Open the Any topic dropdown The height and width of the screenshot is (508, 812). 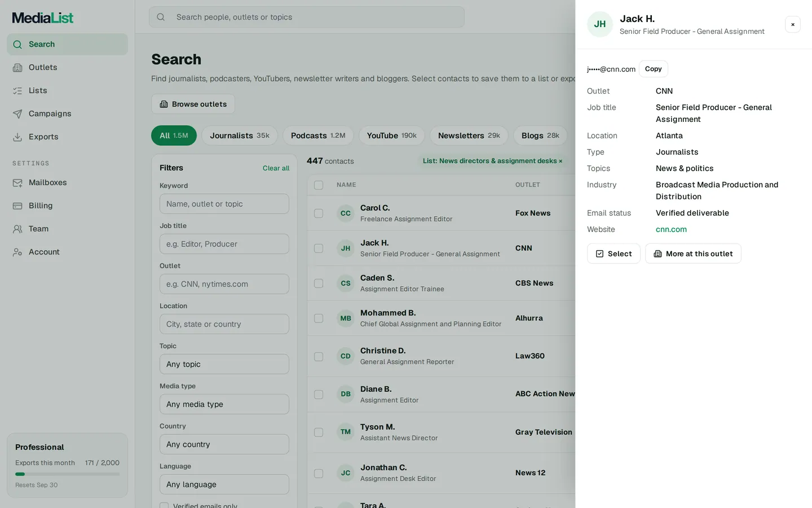tap(224, 364)
